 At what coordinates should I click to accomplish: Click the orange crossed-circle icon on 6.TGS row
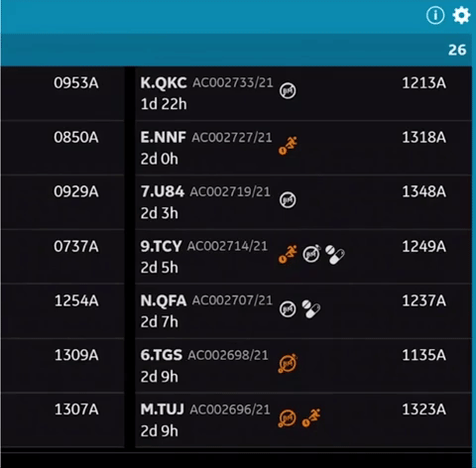pos(288,364)
